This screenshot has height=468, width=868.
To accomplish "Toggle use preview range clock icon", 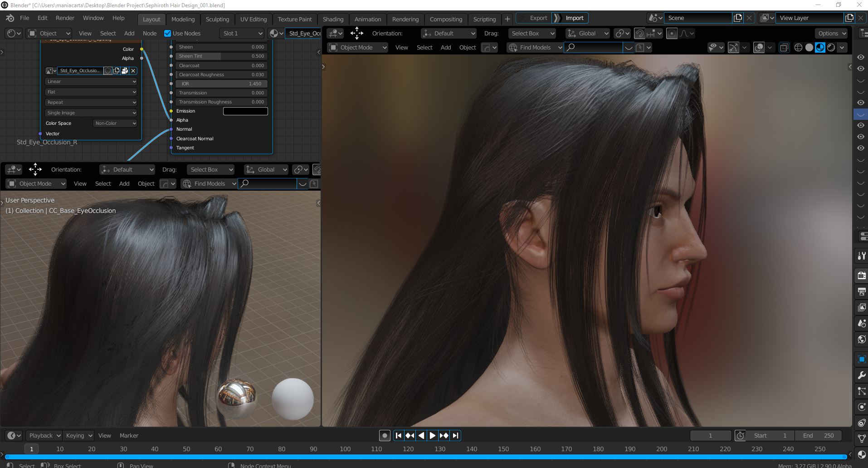I will [x=740, y=436].
